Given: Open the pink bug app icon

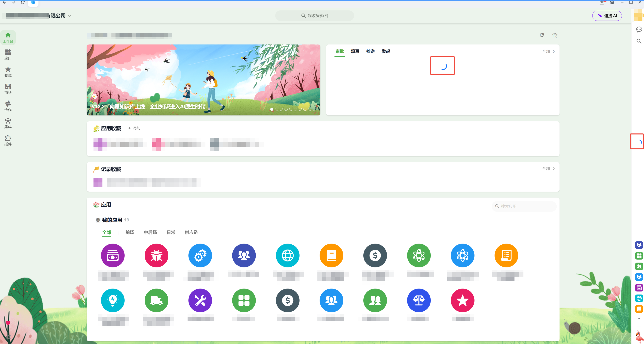Looking at the screenshot, I should click(156, 255).
